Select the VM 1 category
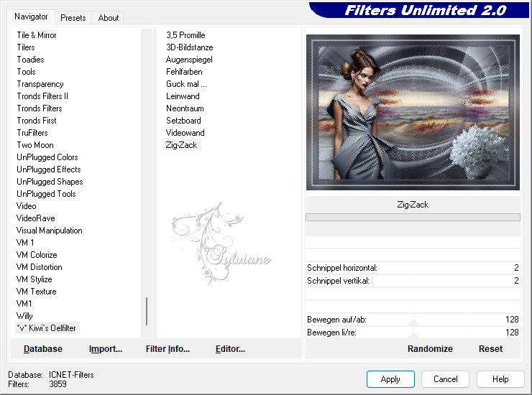This screenshot has width=532, height=395. 25,243
